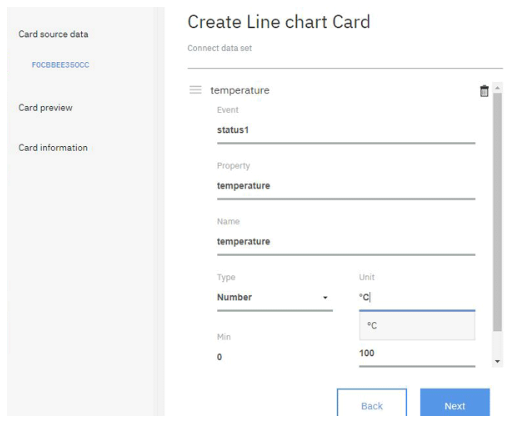This screenshot has height=435, width=512.
Task: Grab the hamburger reorder handle beside temperature
Action: [x=195, y=90]
